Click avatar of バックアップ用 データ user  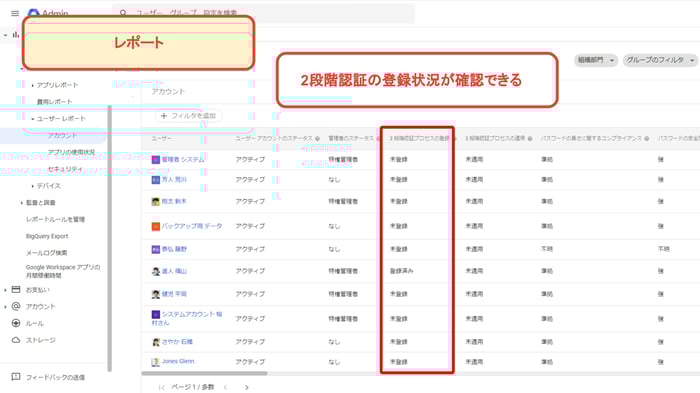155,226
